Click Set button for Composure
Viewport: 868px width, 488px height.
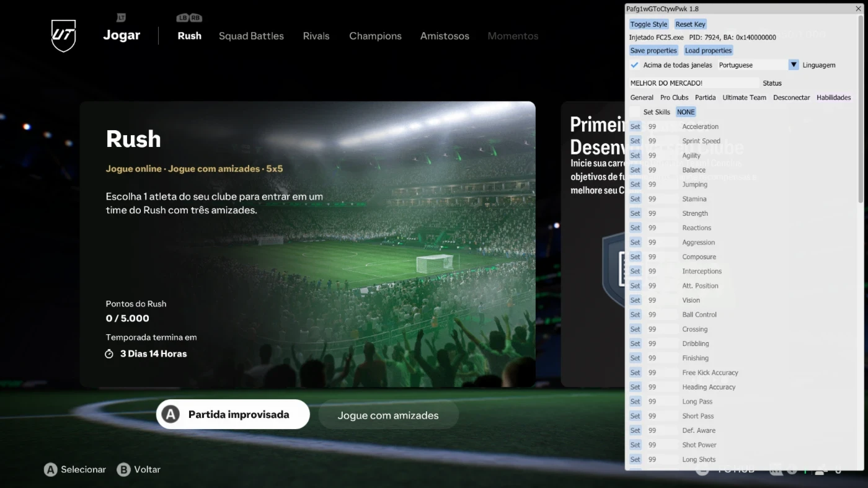[635, 257]
